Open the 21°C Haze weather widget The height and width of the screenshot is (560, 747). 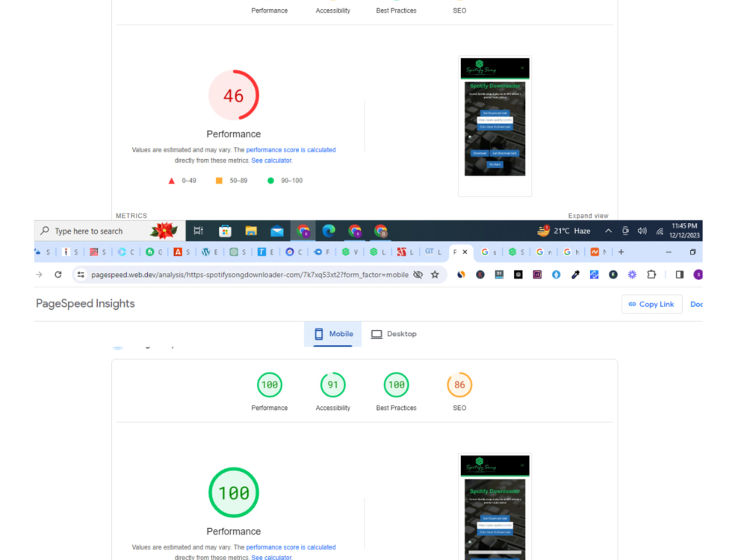click(564, 231)
